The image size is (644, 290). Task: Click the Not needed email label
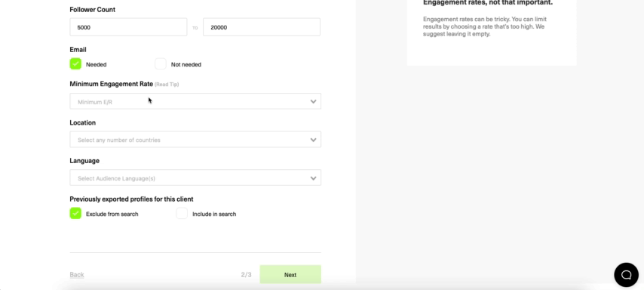coord(186,65)
